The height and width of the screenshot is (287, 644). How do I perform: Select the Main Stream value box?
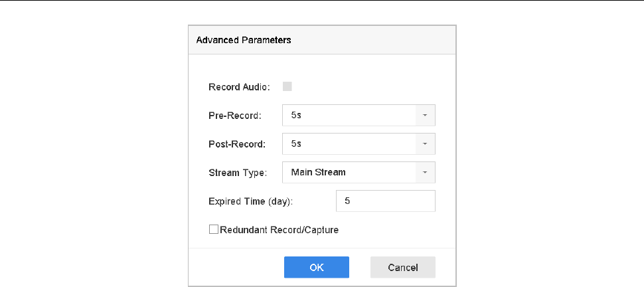tap(349, 173)
